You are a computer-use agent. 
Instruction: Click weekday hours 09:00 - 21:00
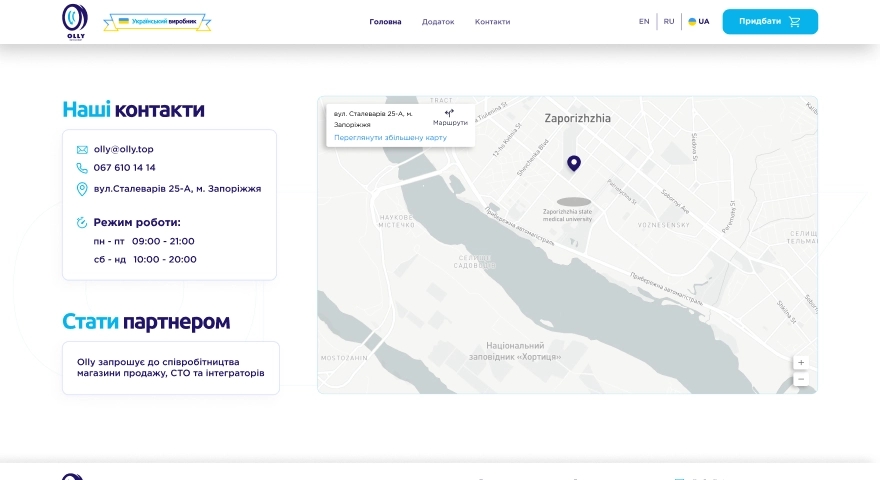(x=163, y=241)
